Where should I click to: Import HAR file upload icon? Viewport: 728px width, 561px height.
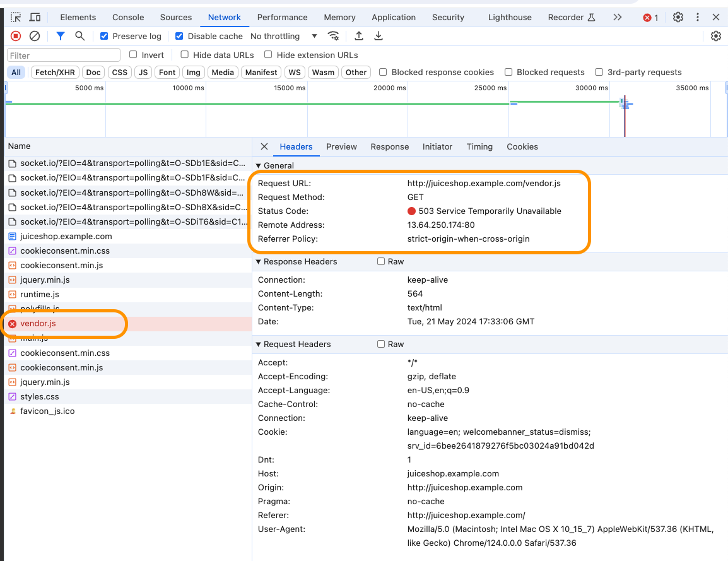tap(359, 36)
